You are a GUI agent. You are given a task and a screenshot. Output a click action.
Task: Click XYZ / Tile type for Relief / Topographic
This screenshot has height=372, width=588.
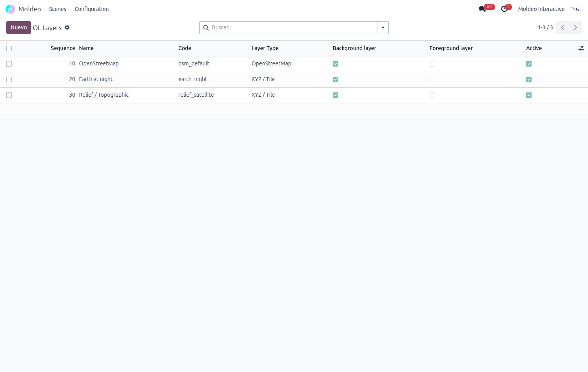click(x=263, y=95)
